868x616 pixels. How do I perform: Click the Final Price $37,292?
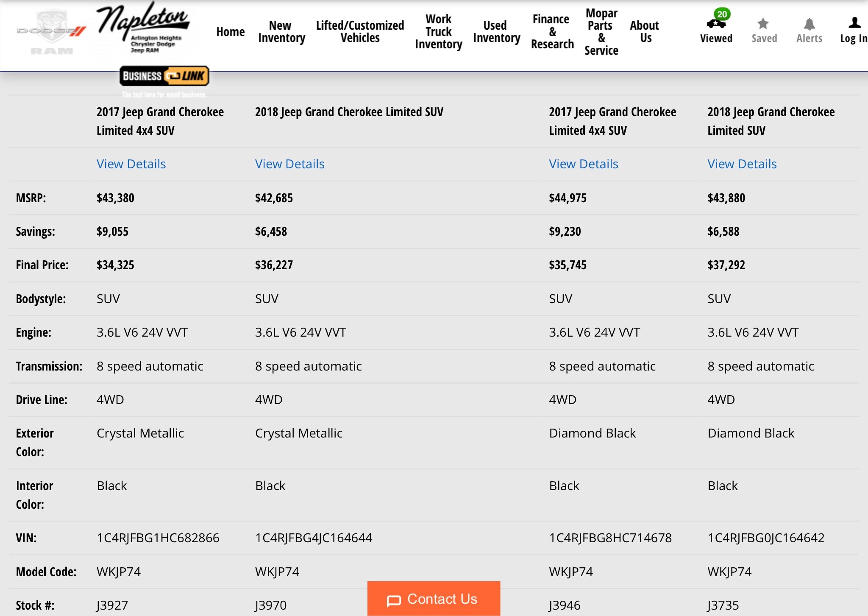click(726, 265)
